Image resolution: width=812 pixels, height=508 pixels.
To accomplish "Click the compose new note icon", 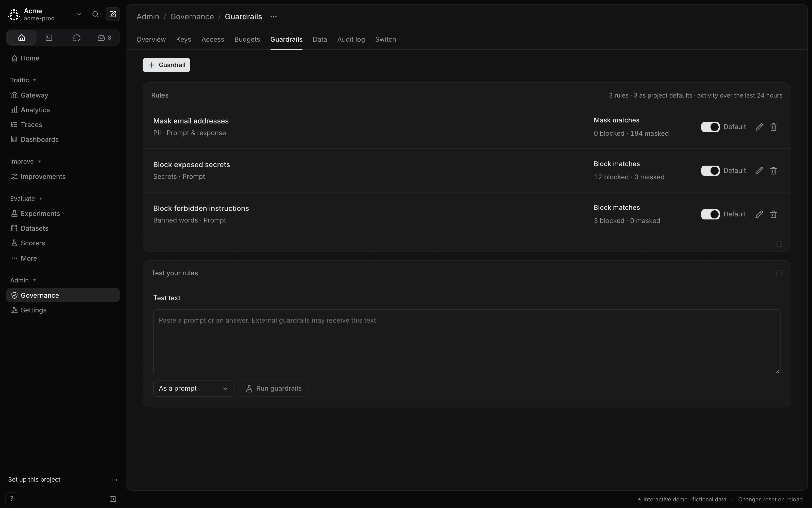I will tap(113, 14).
